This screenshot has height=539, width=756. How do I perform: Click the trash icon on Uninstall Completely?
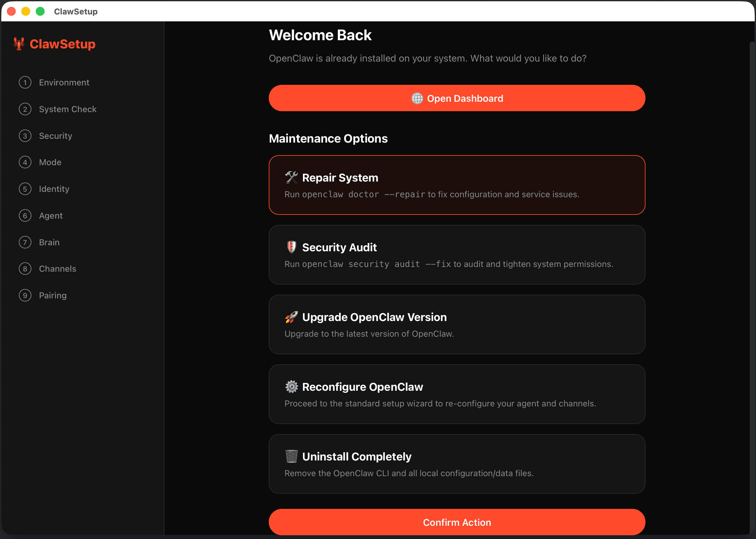click(292, 456)
